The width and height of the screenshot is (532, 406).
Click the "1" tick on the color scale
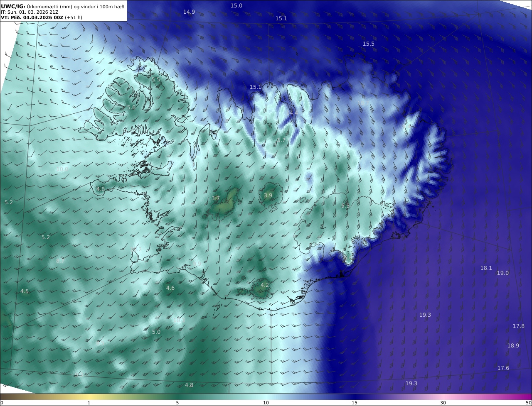[89, 403]
